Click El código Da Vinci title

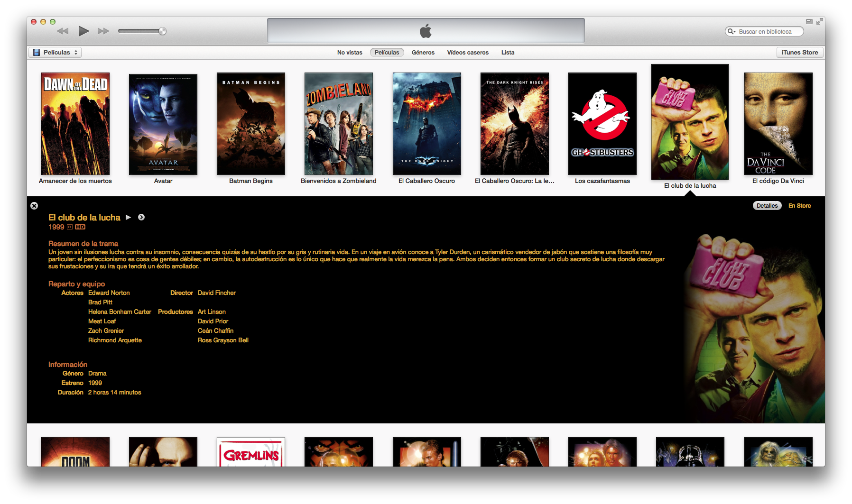point(778,181)
